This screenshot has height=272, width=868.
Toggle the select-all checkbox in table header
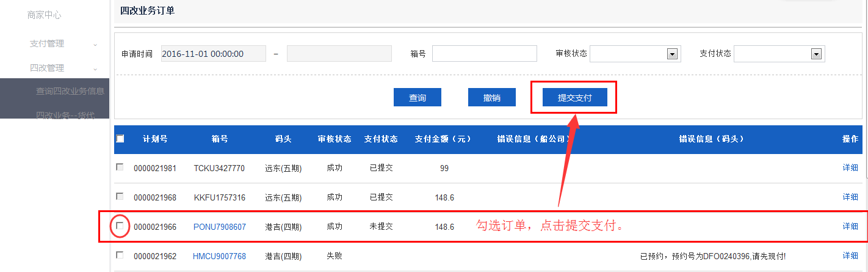pyautogui.click(x=120, y=139)
